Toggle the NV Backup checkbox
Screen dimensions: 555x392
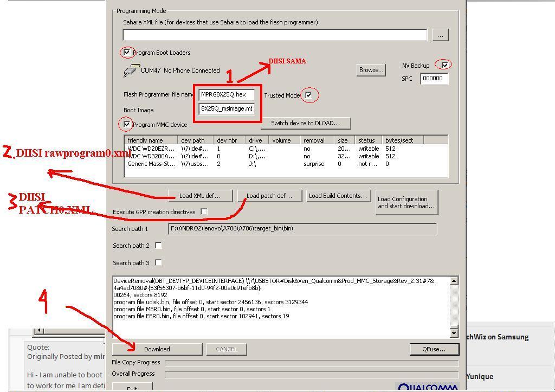coord(445,65)
